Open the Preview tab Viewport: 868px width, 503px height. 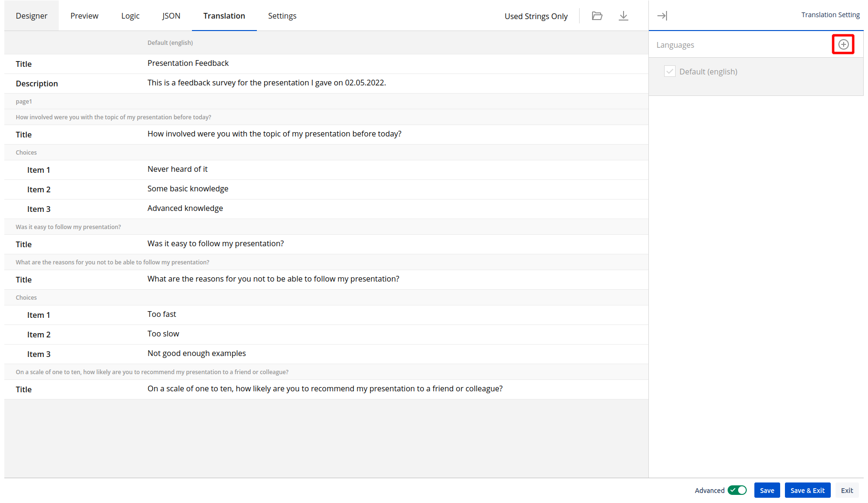click(85, 16)
